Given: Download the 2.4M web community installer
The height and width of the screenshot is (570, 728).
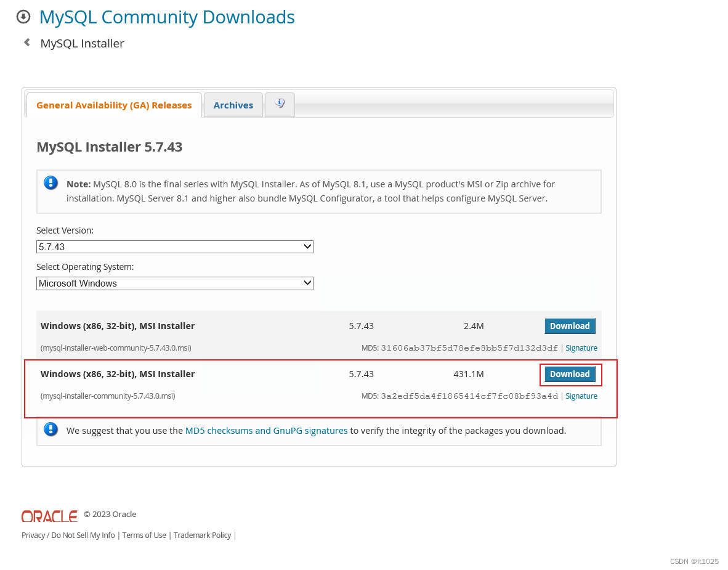Looking at the screenshot, I should click(x=570, y=326).
